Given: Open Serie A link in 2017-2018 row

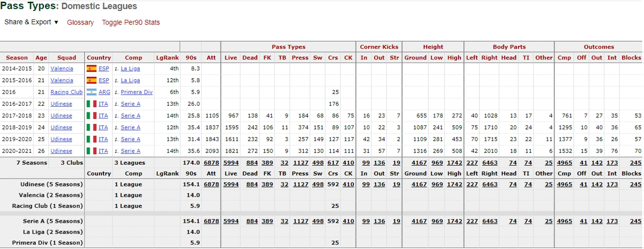Looking at the screenshot, I should 131,115.
